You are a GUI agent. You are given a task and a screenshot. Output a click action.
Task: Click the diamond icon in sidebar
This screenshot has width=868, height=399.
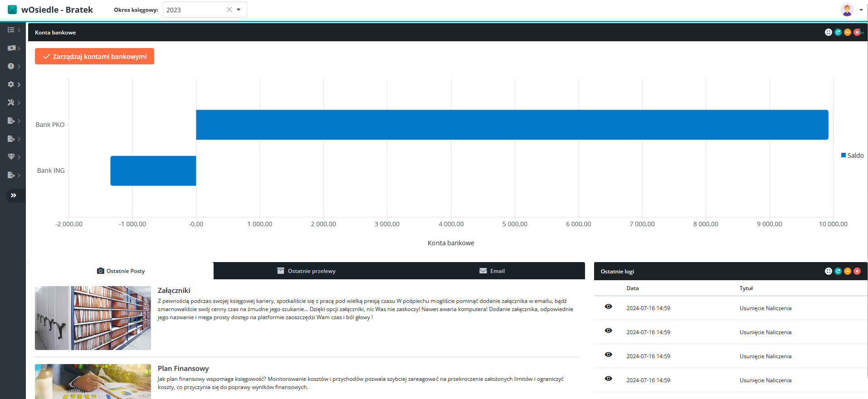click(x=11, y=157)
